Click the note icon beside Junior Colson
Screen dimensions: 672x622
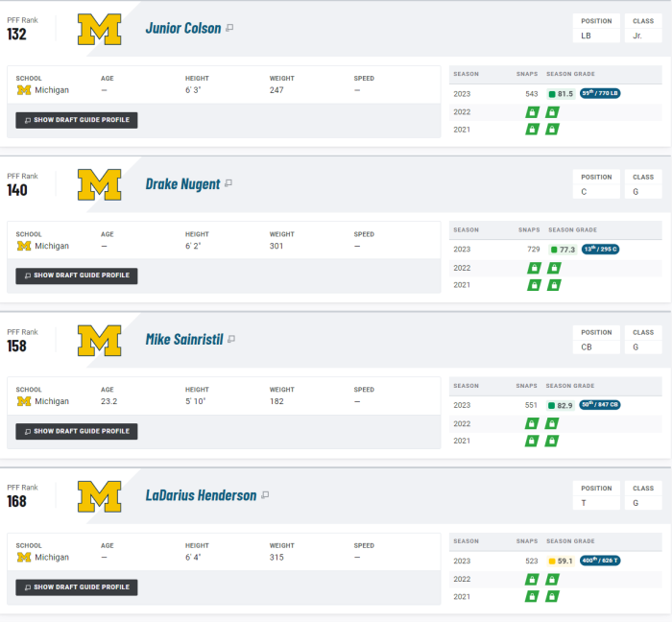tap(229, 28)
